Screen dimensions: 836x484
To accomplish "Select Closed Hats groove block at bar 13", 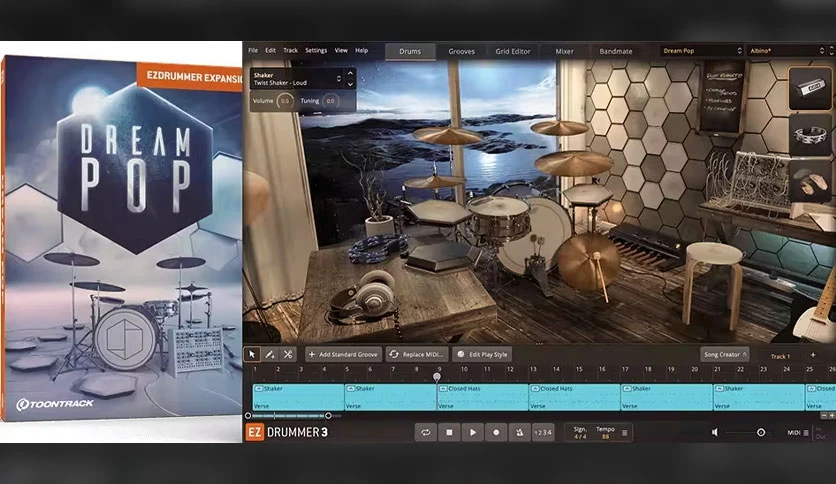I will point(574,397).
